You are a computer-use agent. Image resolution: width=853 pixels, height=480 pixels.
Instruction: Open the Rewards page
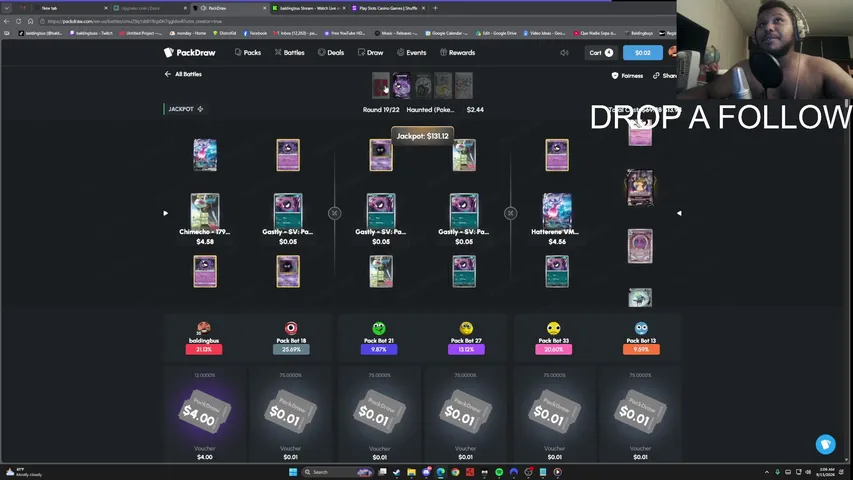pos(458,53)
